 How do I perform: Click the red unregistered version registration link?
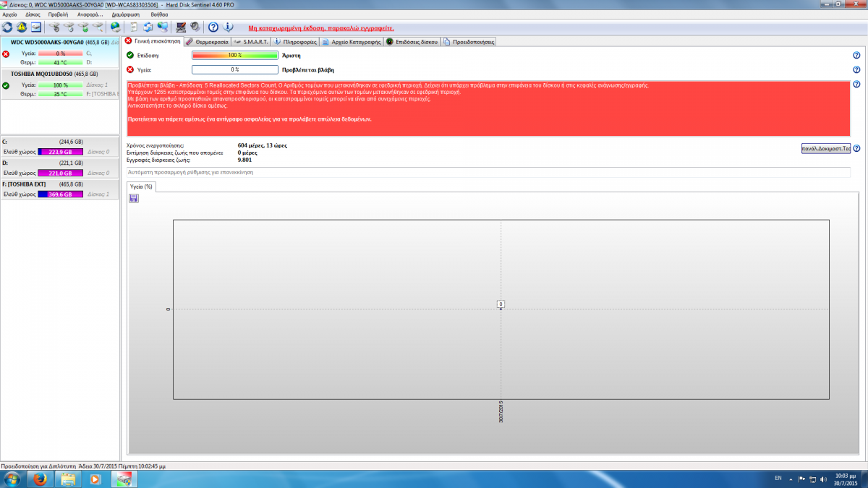[x=320, y=27]
